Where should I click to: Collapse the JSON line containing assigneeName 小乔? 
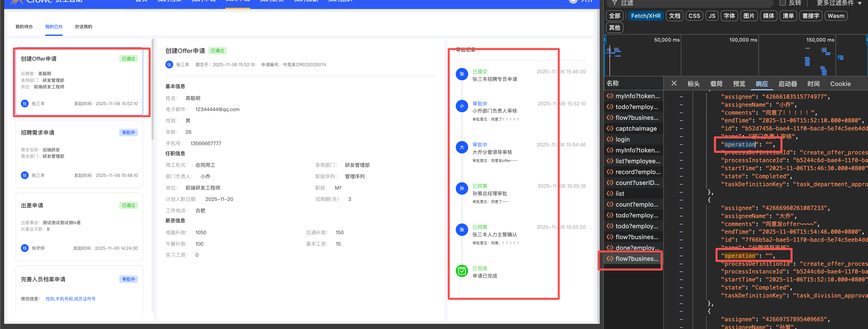coord(681,105)
